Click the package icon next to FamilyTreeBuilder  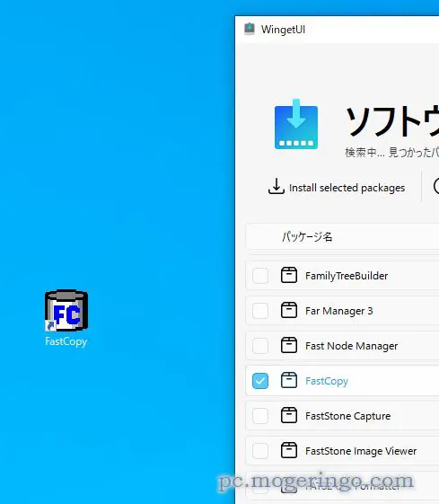[x=289, y=276]
